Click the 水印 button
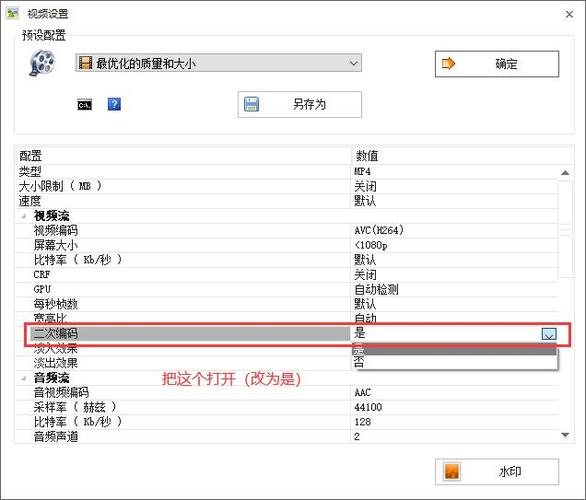The width and height of the screenshot is (586, 500). [497, 472]
